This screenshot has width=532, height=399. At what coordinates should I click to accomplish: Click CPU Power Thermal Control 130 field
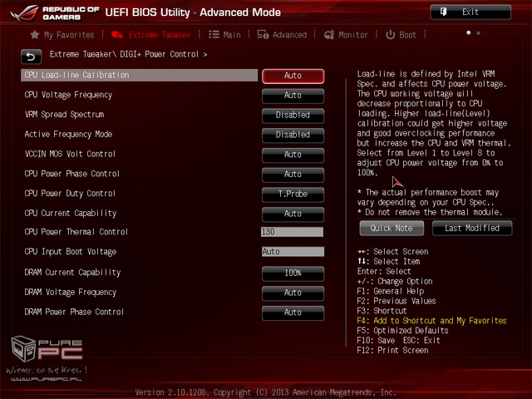click(292, 232)
